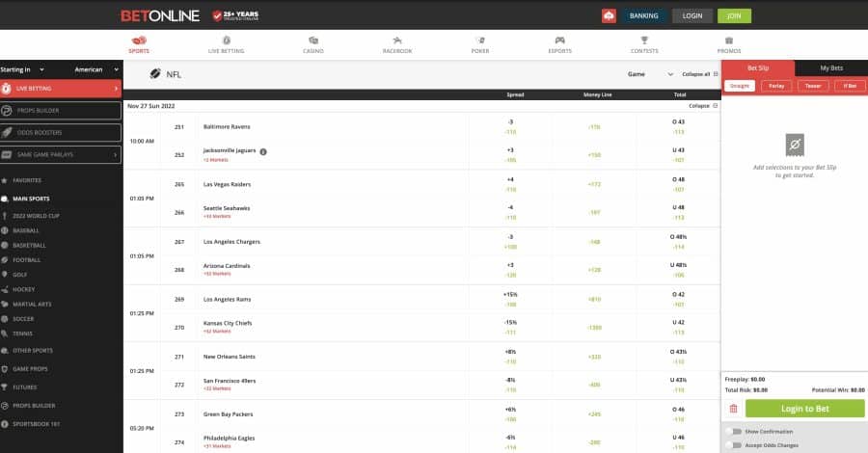Click the Game Props shield icon
The image size is (868, 453).
click(5, 369)
